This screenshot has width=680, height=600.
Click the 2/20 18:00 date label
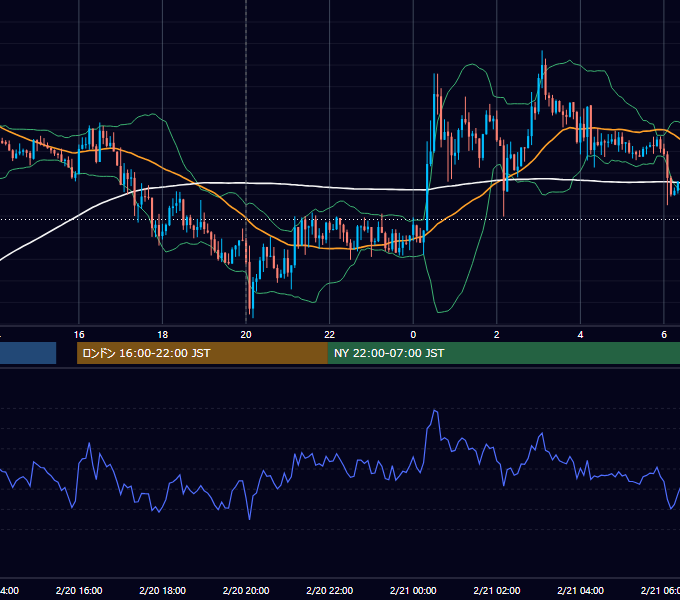pos(163,590)
